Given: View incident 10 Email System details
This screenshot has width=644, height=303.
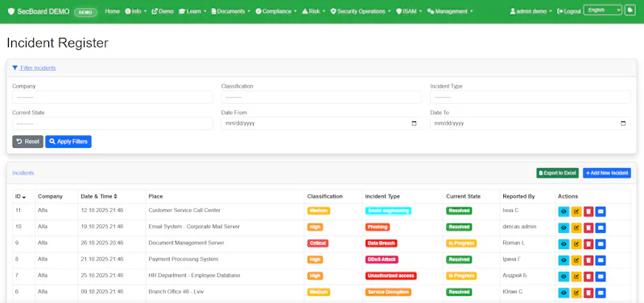Looking at the screenshot, I should pyautogui.click(x=563, y=228).
